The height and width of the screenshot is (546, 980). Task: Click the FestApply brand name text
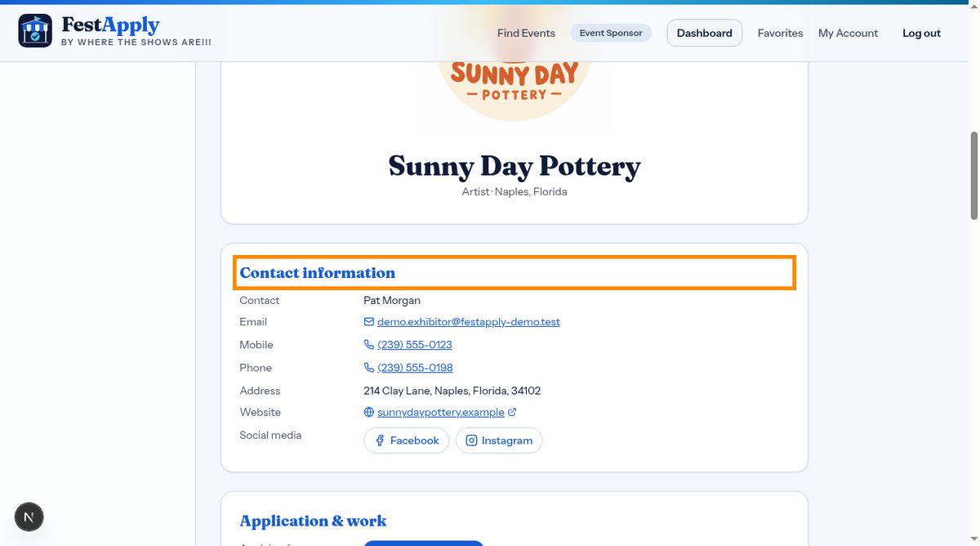[x=110, y=25]
